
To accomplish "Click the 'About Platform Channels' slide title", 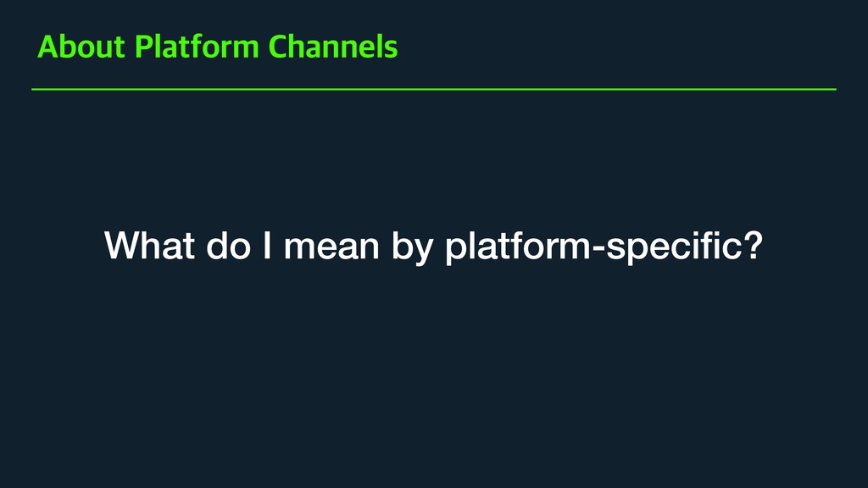I will [218, 47].
